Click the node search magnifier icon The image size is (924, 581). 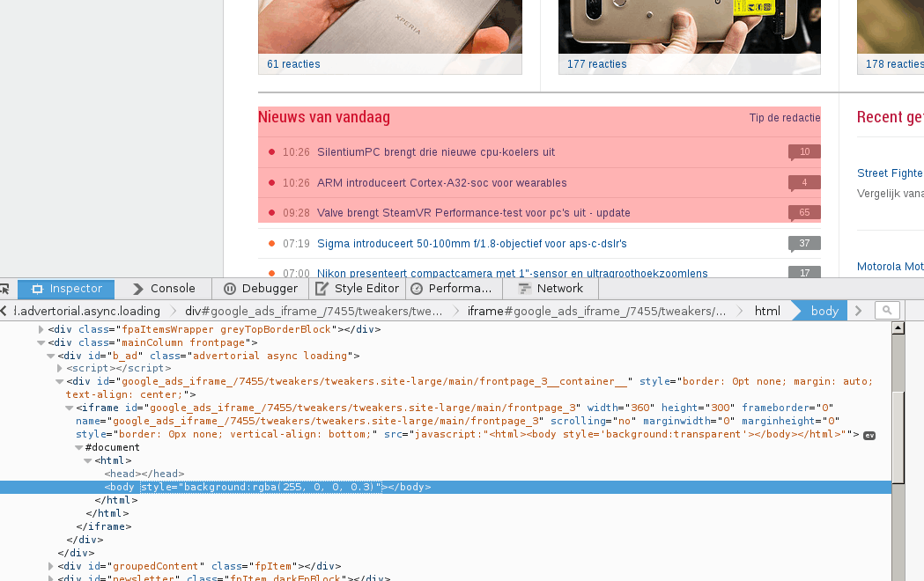click(x=887, y=310)
